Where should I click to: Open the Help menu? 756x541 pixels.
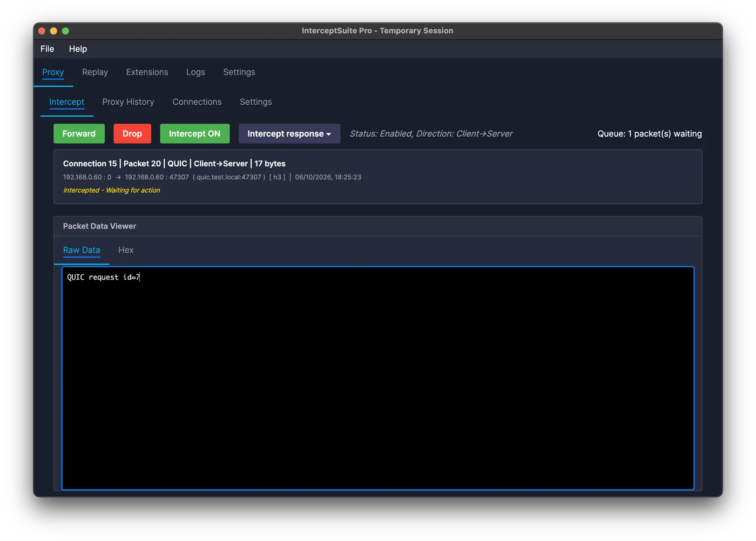(78, 49)
